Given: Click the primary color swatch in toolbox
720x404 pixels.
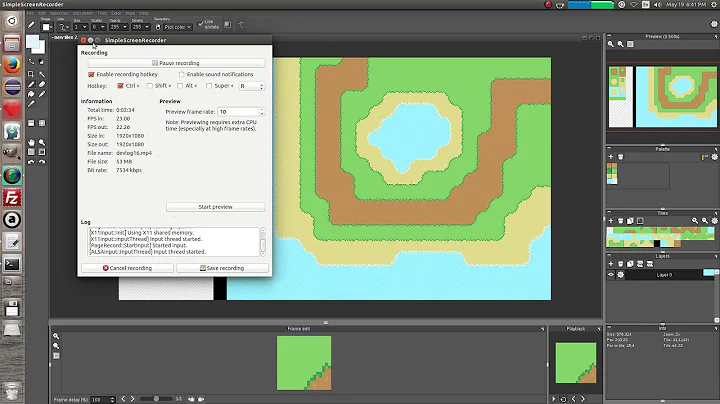Looking at the screenshot, I should pos(33,42).
